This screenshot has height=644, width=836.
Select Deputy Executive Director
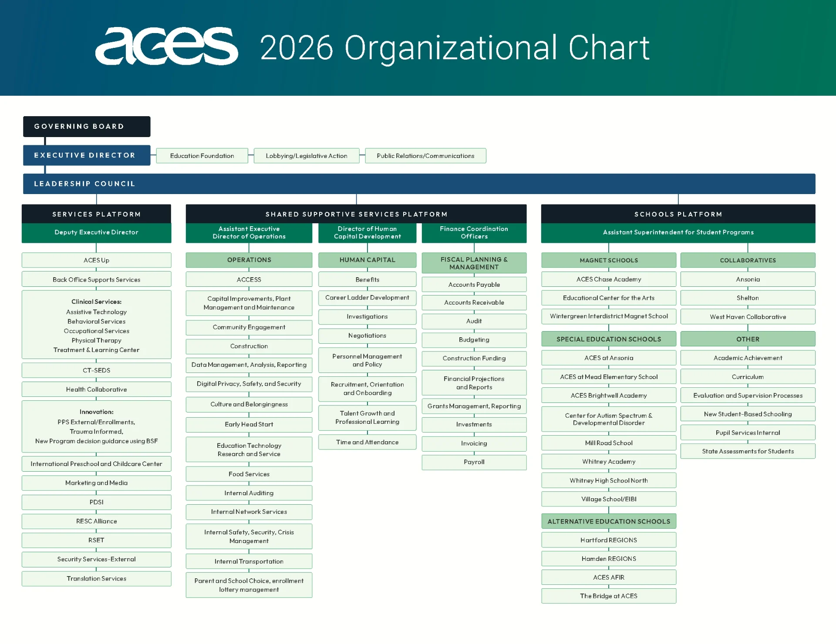click(96, 232)
